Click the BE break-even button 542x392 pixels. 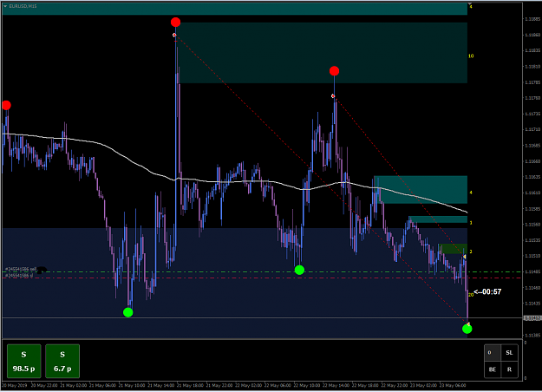coord(493,369)
